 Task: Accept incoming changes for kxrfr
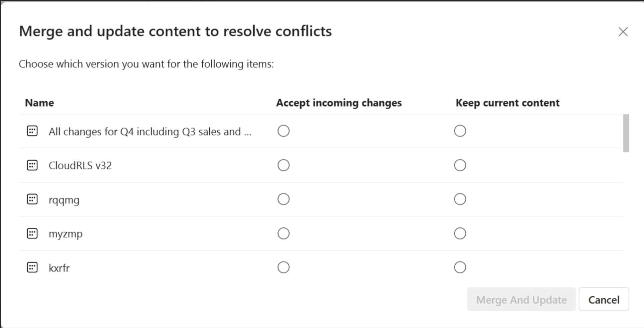pos(283,267)
